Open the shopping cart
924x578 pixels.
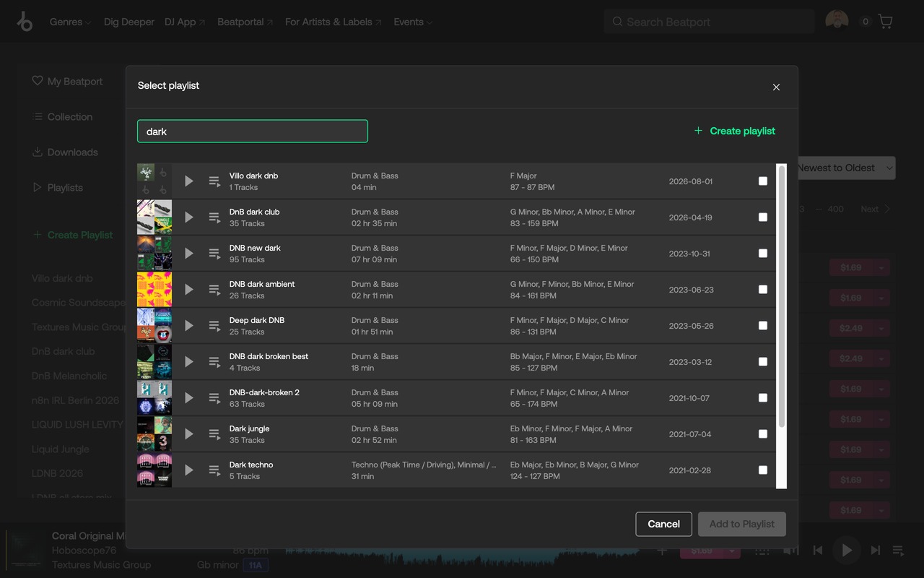click(886, 22)
